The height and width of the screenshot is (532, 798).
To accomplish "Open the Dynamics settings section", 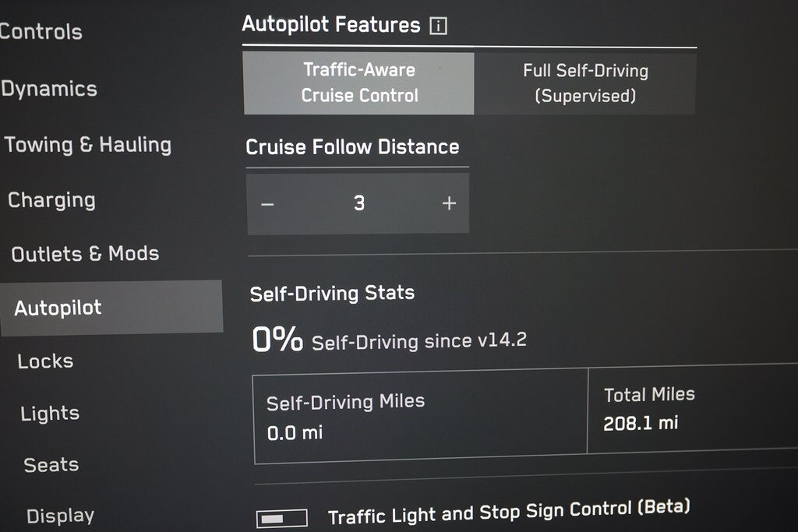I will pyautogui.click(x=49, y=89).
